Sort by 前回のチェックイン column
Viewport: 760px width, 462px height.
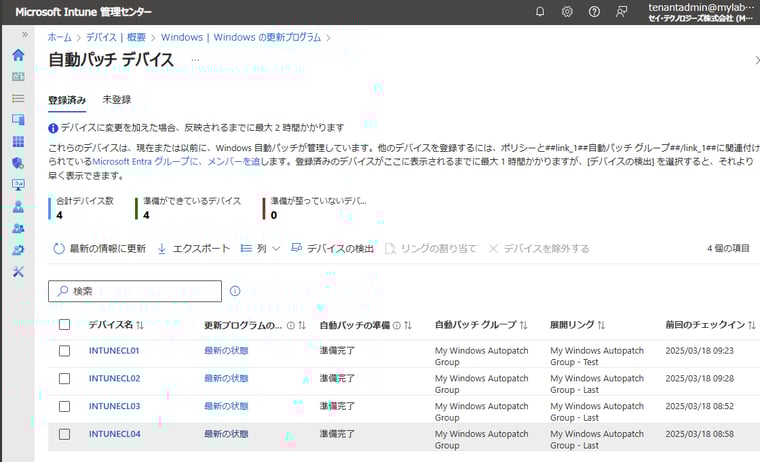(710, 325)
